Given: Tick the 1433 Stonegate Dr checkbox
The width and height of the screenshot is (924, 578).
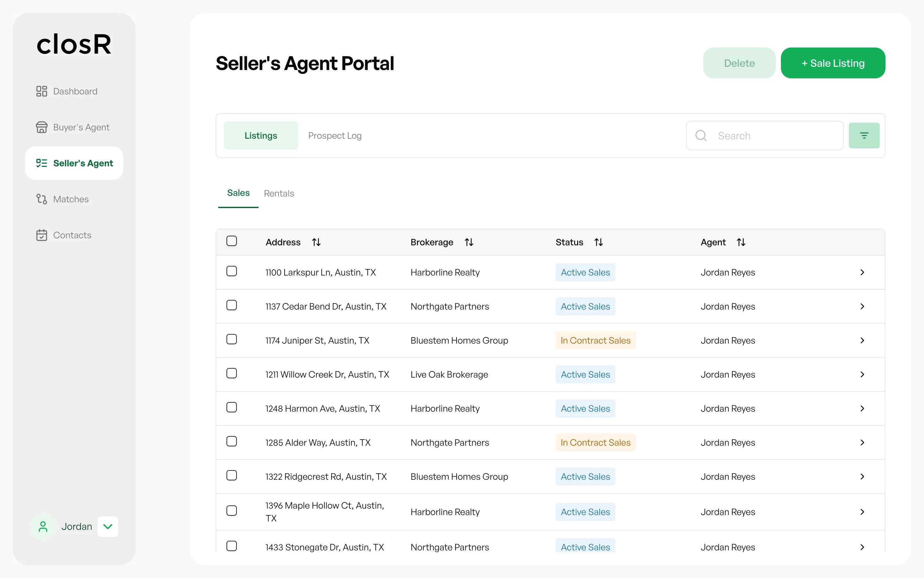Looking at the screenshot, I should (x=231, y=546).
